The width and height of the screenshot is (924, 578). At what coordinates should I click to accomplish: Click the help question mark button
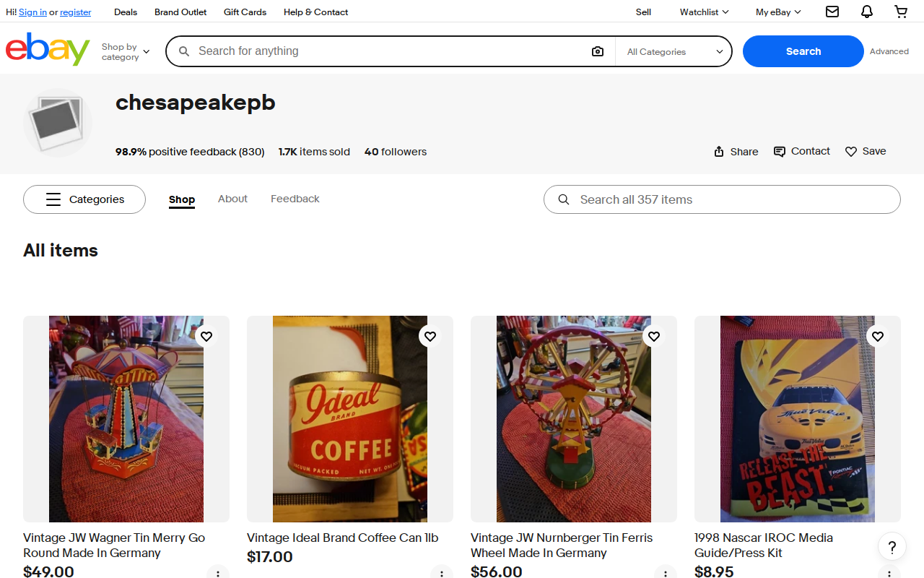[x=892, y=547]
